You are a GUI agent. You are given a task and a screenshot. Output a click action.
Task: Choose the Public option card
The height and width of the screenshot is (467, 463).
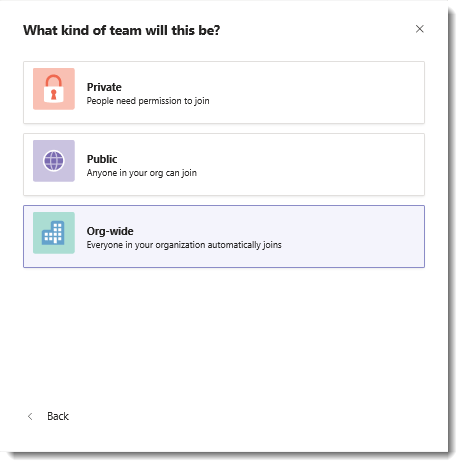pos(224,165)
